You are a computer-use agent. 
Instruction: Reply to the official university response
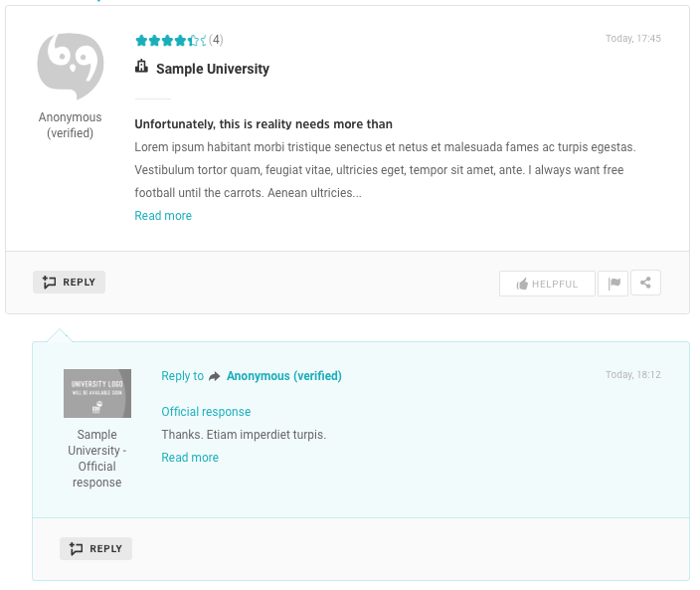(96, 548)
